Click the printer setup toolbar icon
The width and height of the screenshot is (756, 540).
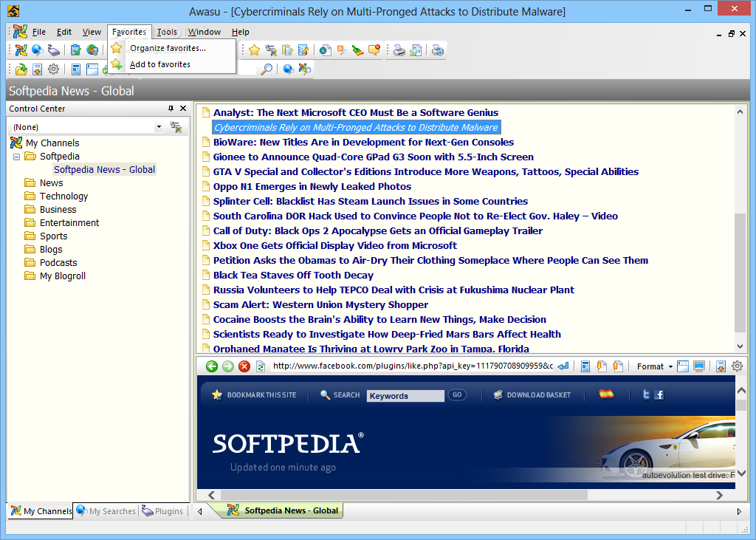click(x=438, y=49)
